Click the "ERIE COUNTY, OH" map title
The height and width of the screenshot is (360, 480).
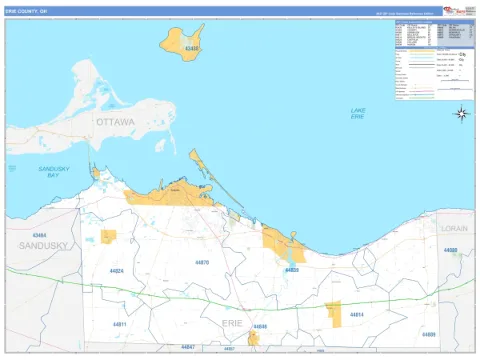pyautogui.click(x=26, y=11)
